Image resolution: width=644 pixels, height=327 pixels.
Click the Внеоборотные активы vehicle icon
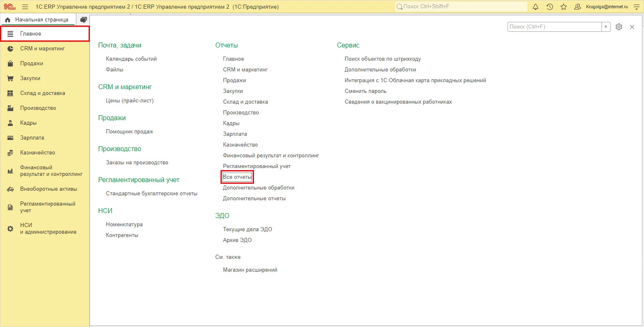click(10, 189)
